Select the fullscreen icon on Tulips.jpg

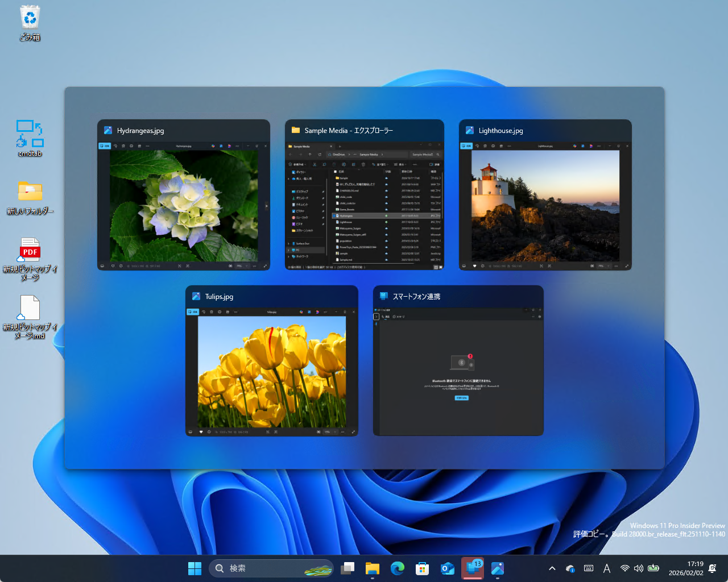353,431
